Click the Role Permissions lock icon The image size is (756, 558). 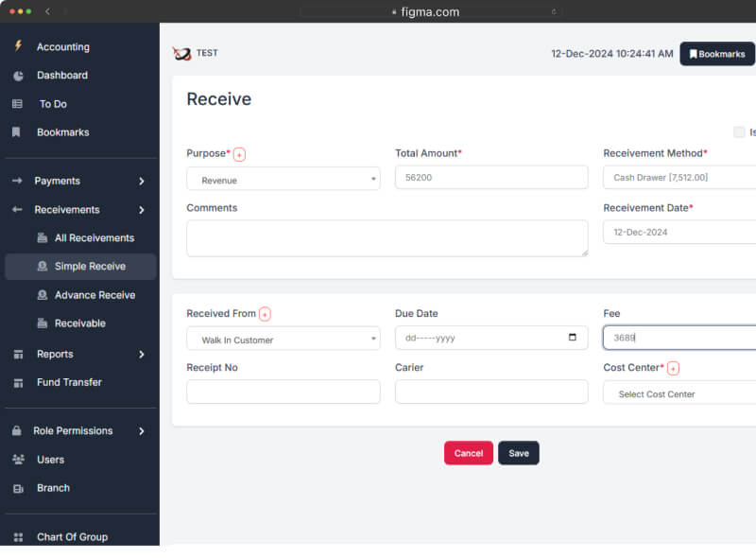(17, 431)
